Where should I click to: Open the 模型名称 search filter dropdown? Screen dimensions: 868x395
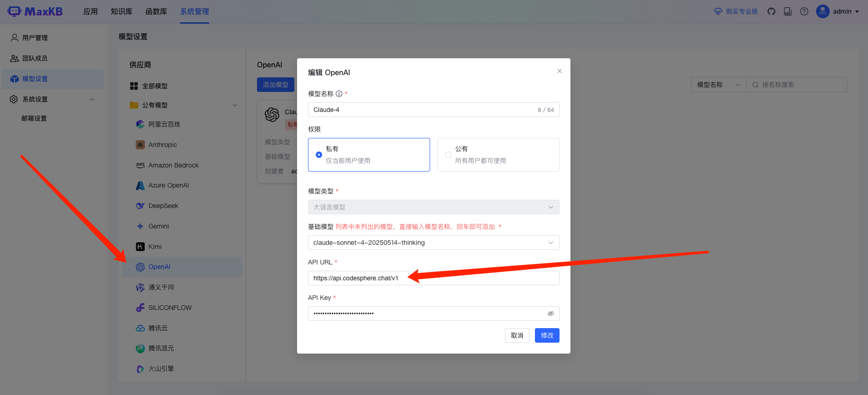click(x=719, y=85)
